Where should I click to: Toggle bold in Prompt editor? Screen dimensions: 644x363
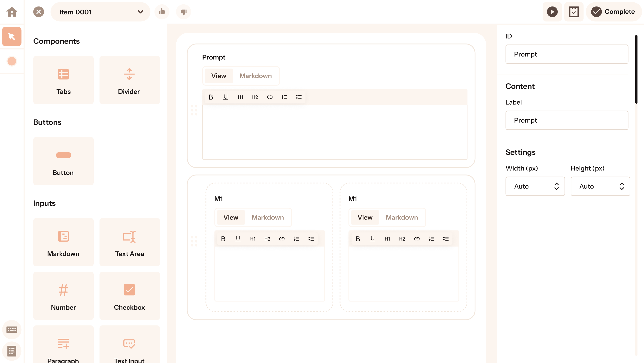coord(211,97)
